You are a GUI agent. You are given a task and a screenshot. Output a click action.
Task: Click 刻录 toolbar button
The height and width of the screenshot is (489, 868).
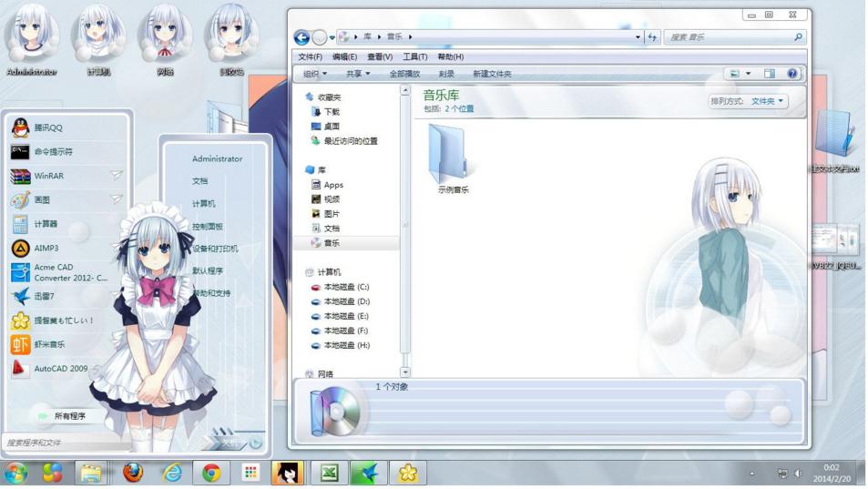pos(446,74)
